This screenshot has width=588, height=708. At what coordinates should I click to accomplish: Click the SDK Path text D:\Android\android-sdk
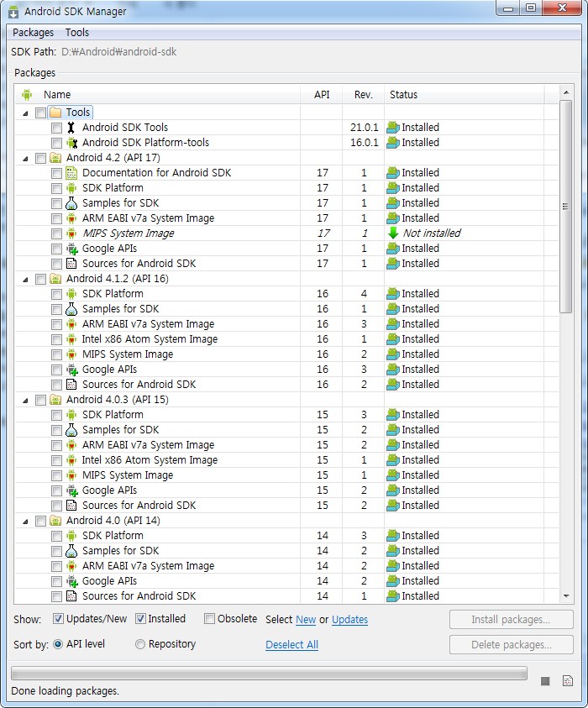118,52
